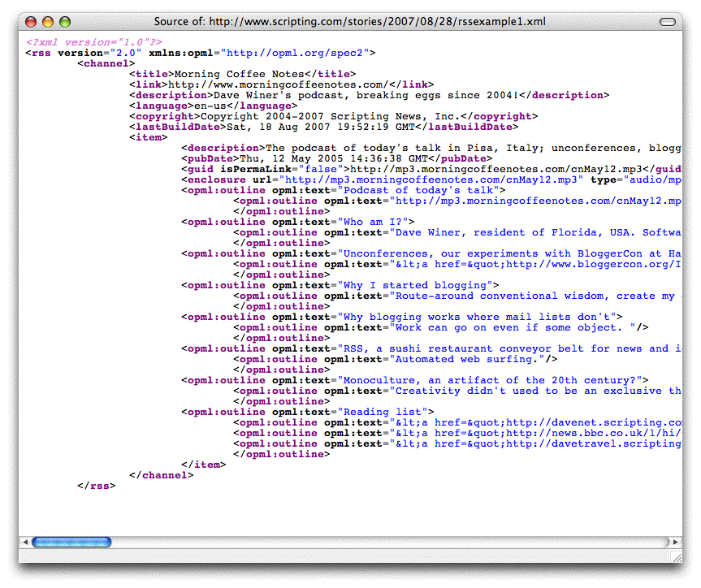Click the window title showing rssexample1.xml source

pyautogui.click(x=350, y=22)
